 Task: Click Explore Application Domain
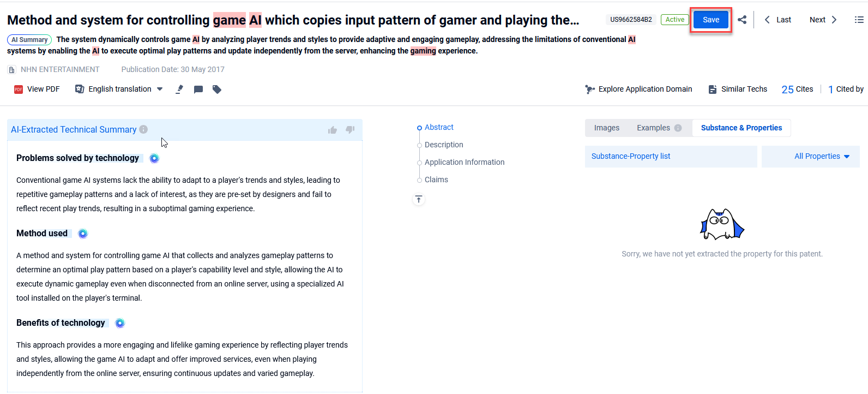[638, 89]
